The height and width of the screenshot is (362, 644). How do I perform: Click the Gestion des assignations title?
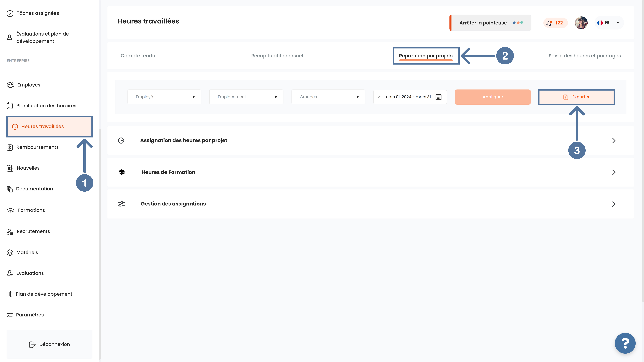coord(173,204)
